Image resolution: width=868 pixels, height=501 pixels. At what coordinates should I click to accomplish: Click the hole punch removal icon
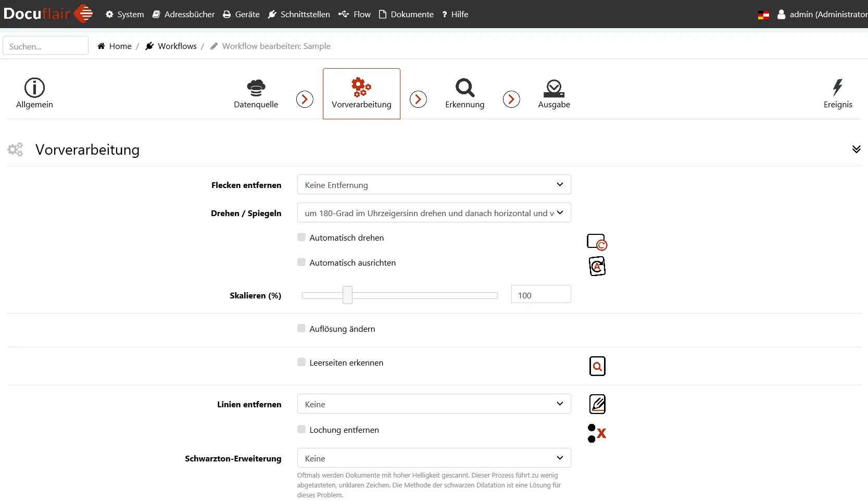pyautogui.click(x=597, y=433)
